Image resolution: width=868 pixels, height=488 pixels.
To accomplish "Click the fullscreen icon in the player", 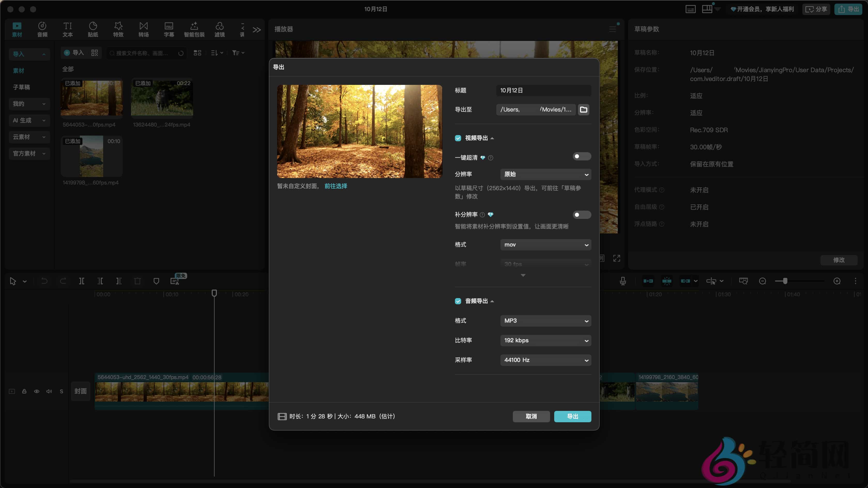I will (617, 258).
